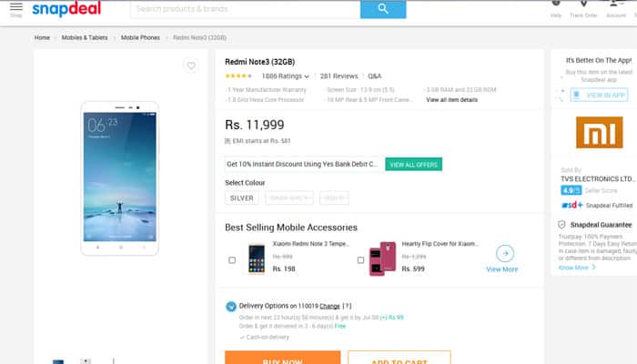The height and width of the screenshot is (364, 637).
Task: Open the Help icon in header
Action: [x=556, y=4]
